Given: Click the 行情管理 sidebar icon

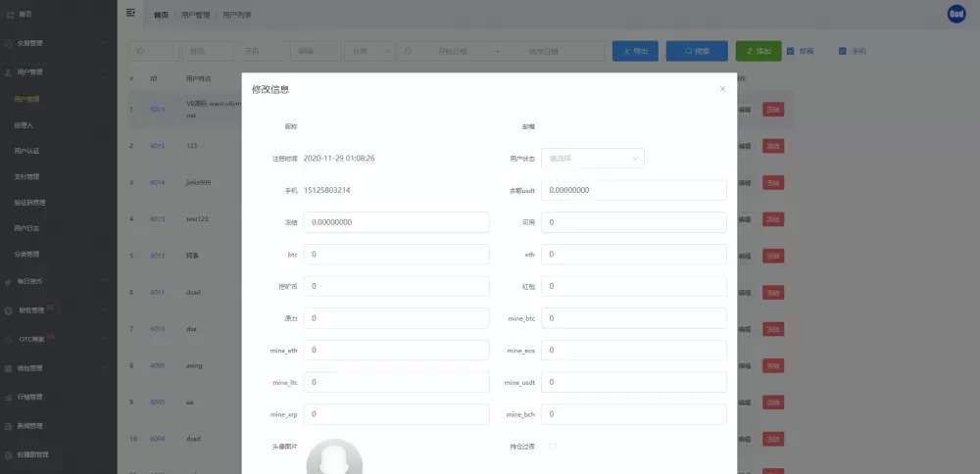Looking at the screenshot, I should [x=9, y=398].
